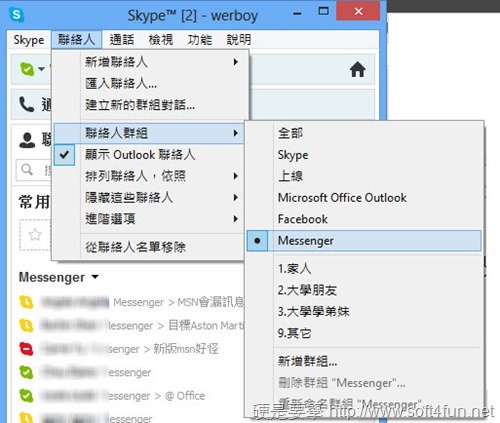The image size is (500, 423).
Task: Choose 新增群組... in submenu
Action: (364, 361)
